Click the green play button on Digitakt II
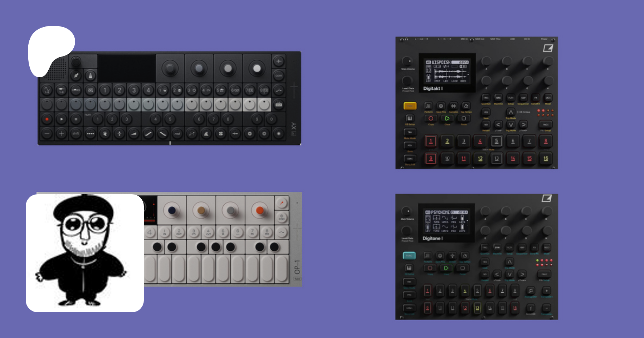Screen dimensions: 644x338 447,118
